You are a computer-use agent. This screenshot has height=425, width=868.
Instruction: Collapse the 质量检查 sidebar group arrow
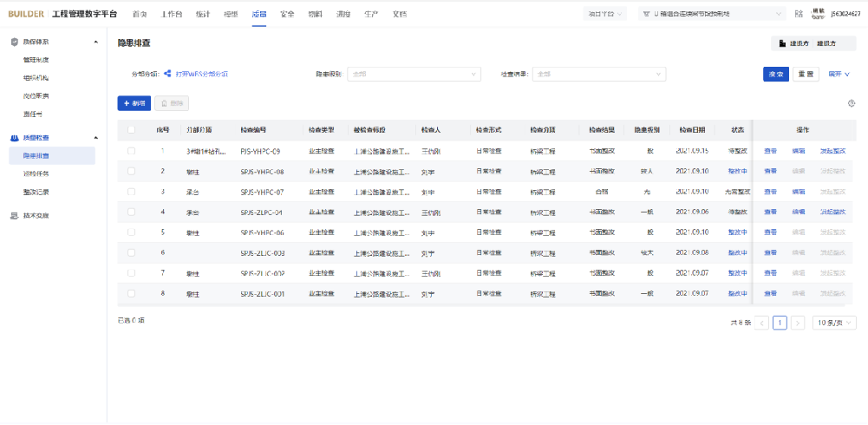click(x=95, y=138)
